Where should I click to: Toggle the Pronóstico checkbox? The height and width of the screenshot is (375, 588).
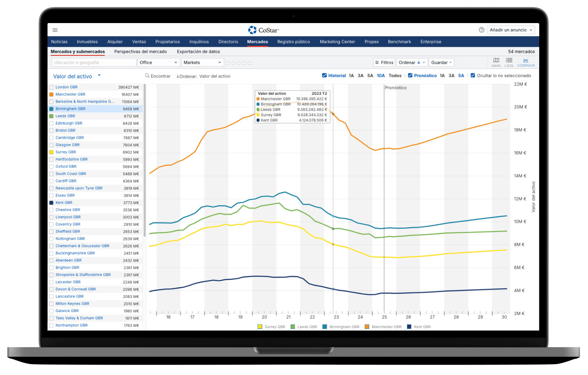410,76
